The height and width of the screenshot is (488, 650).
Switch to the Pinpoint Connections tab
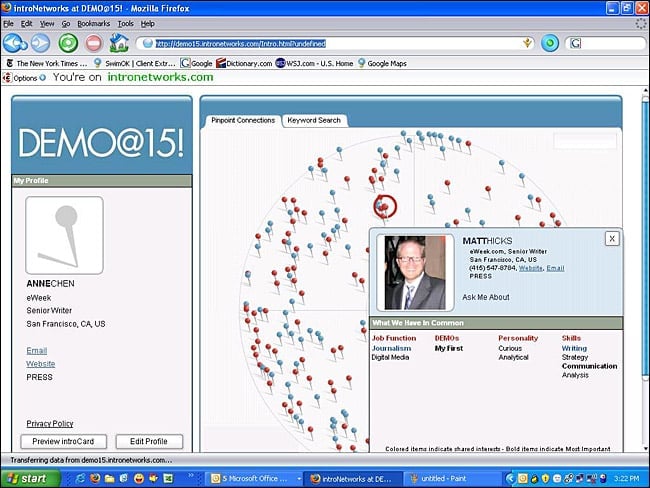click(243, 120)
